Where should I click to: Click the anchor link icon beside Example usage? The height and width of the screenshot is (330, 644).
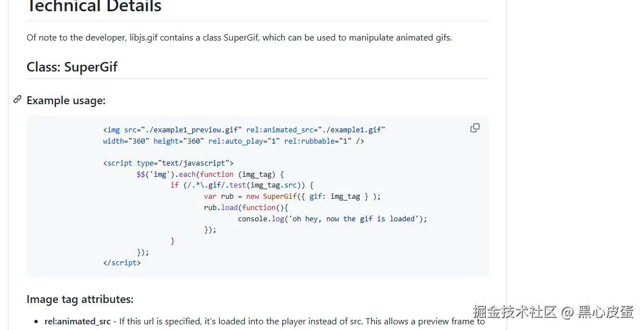tap(17, 100)
